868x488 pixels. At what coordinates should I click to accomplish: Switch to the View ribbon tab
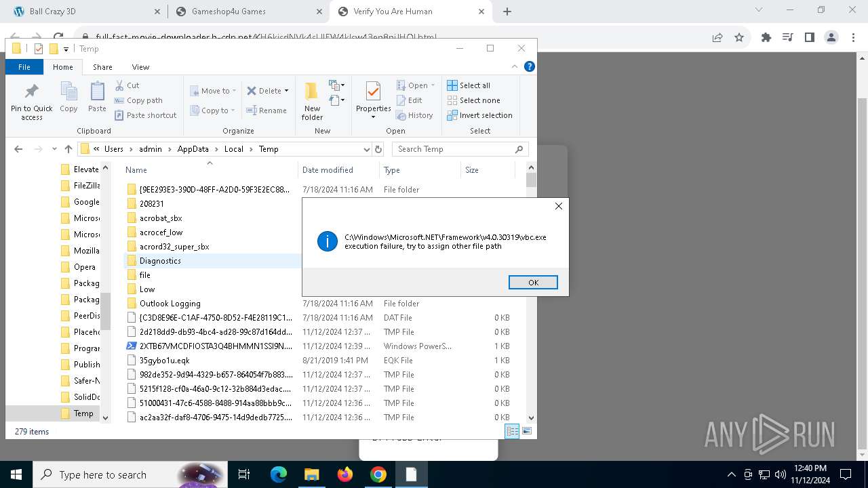pos(140,67)
